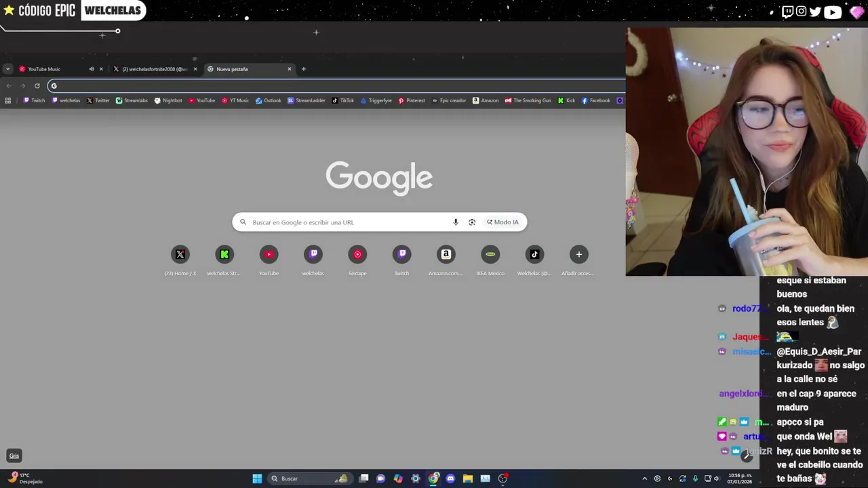
Task: Open the YouTube shortcut tile
Action: point(269,260)
